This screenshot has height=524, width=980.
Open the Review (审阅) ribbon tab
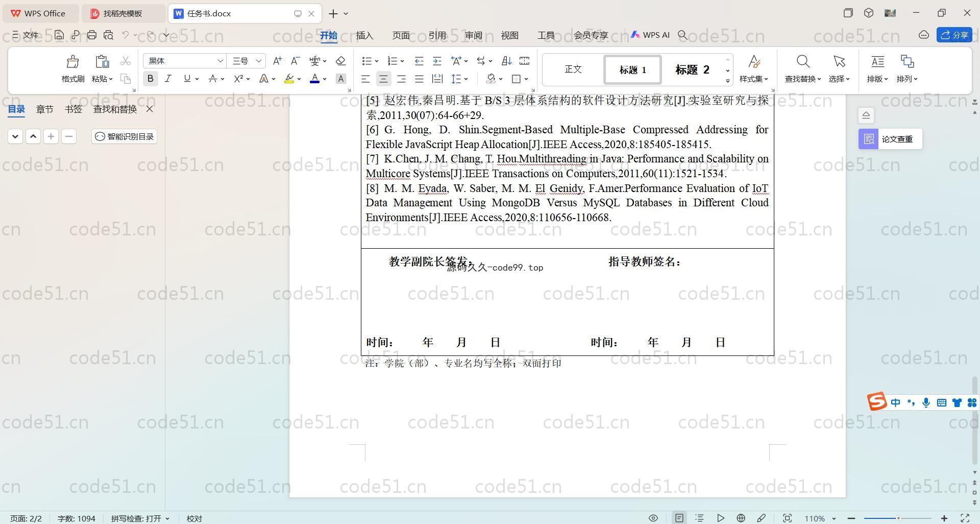[473, 35]
